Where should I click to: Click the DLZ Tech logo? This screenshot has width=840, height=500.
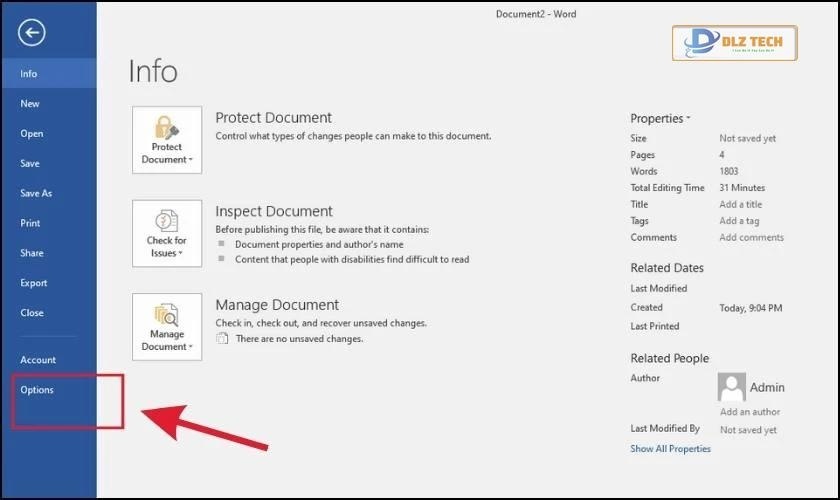pos(734,43)
